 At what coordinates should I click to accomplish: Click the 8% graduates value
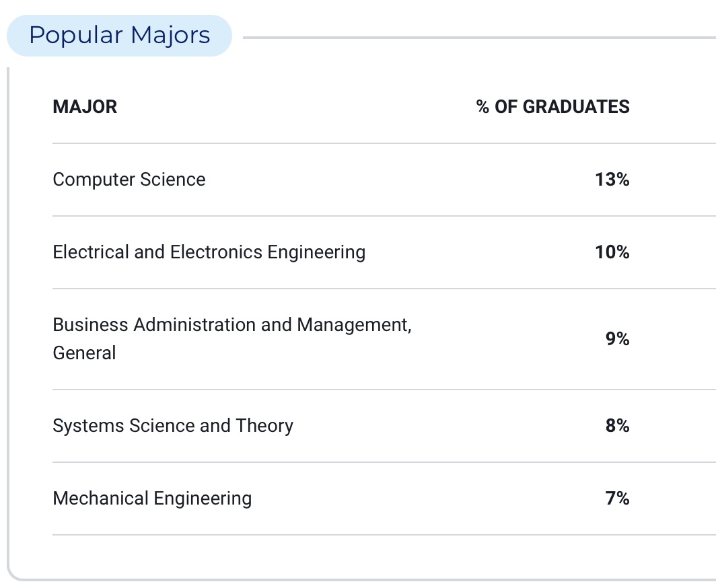pos(617,425)
